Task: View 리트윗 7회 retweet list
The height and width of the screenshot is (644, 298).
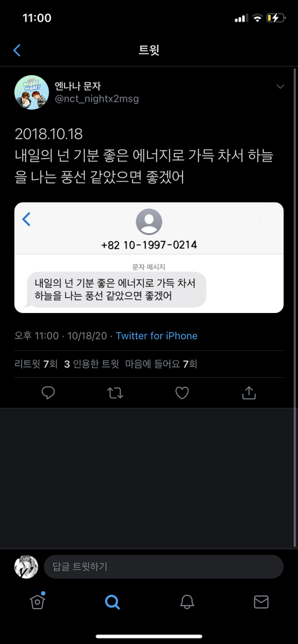Action: (x=36, y=364)
